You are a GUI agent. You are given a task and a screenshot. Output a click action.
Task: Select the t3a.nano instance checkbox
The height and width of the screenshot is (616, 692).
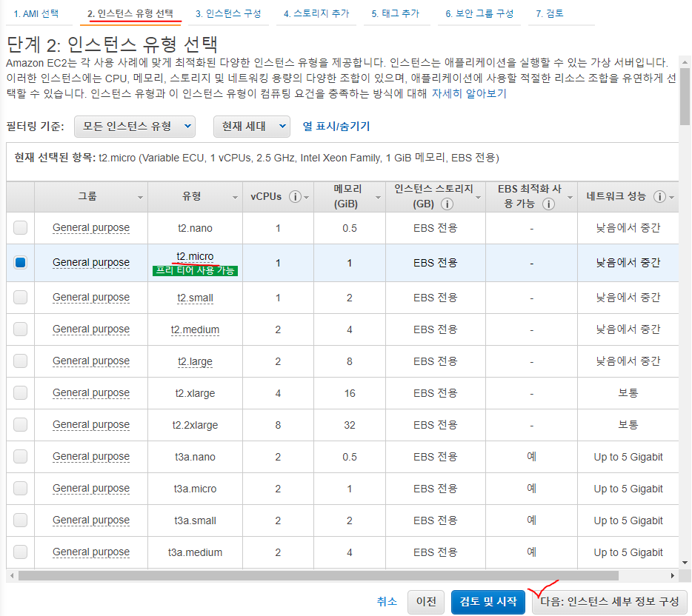20,456
